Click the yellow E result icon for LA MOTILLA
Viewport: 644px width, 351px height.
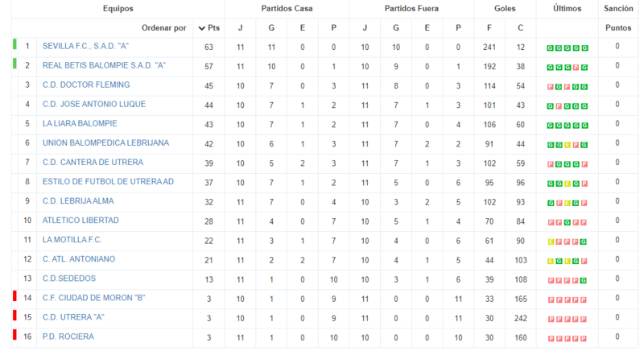[551, 242]
